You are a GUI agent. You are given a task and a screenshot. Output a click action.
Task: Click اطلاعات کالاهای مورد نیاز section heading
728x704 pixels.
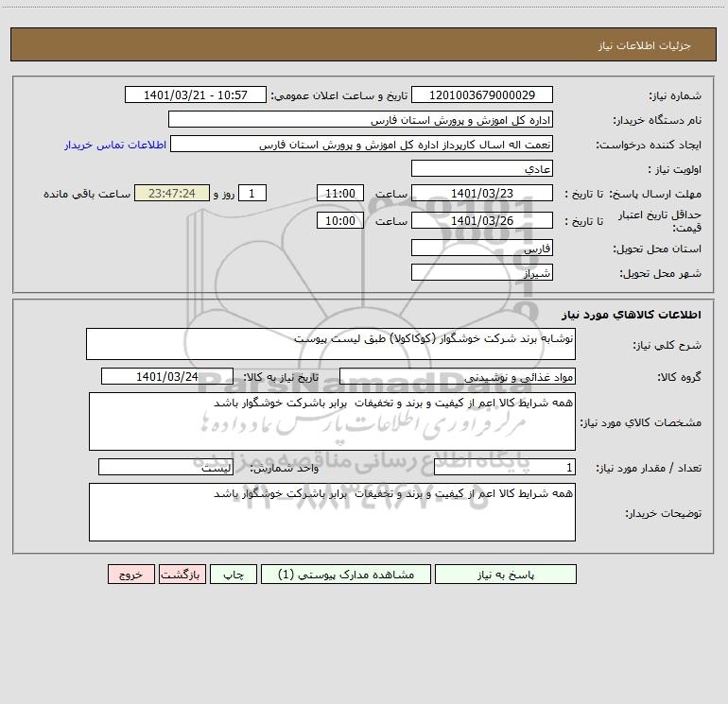click(x=632, y=315)
